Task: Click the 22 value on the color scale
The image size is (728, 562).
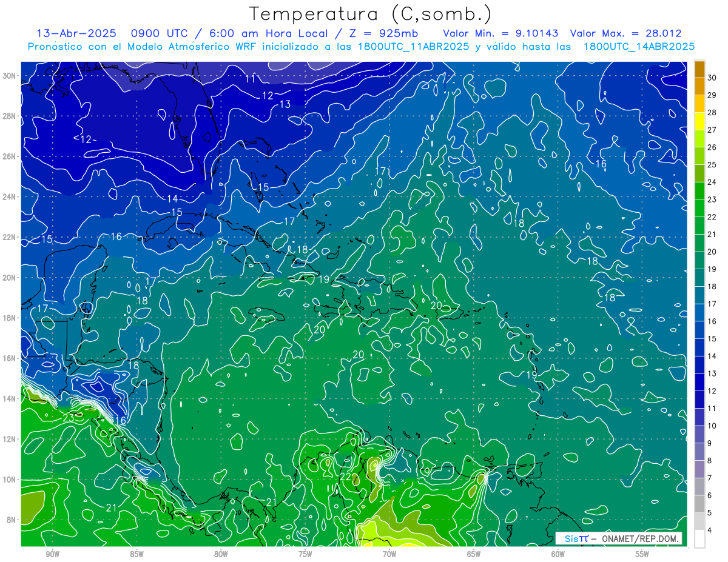Action: (x=712, y=217)
